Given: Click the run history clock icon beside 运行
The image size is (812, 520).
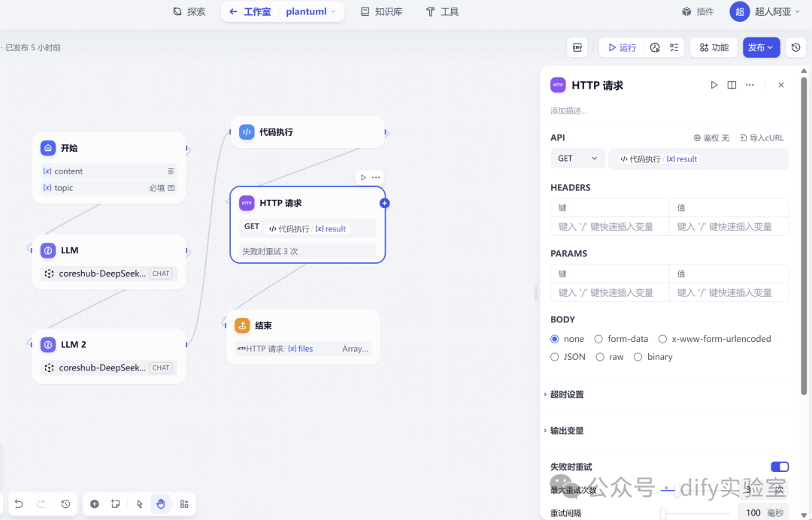Looking at the screenshot, I should (655, 47).
